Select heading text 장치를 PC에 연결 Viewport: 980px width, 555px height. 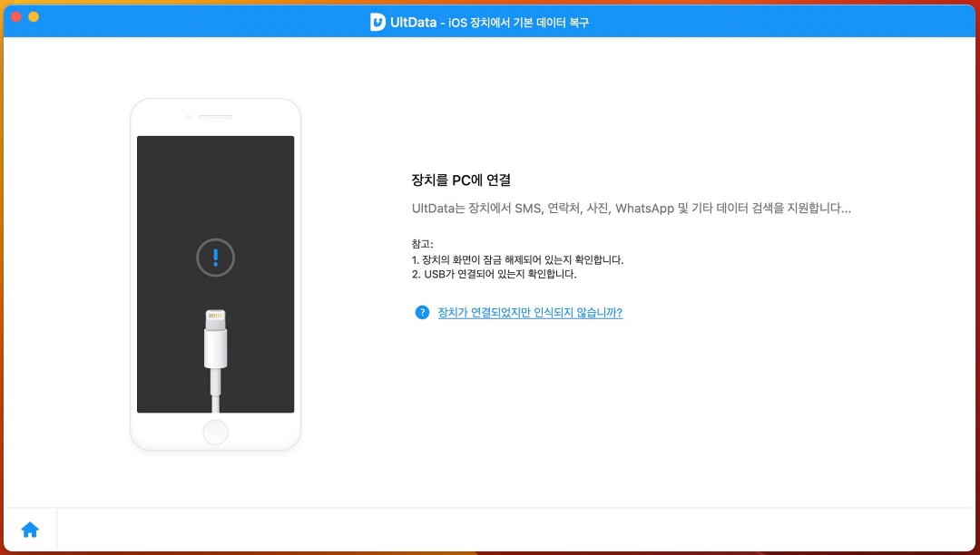[461, 180]
